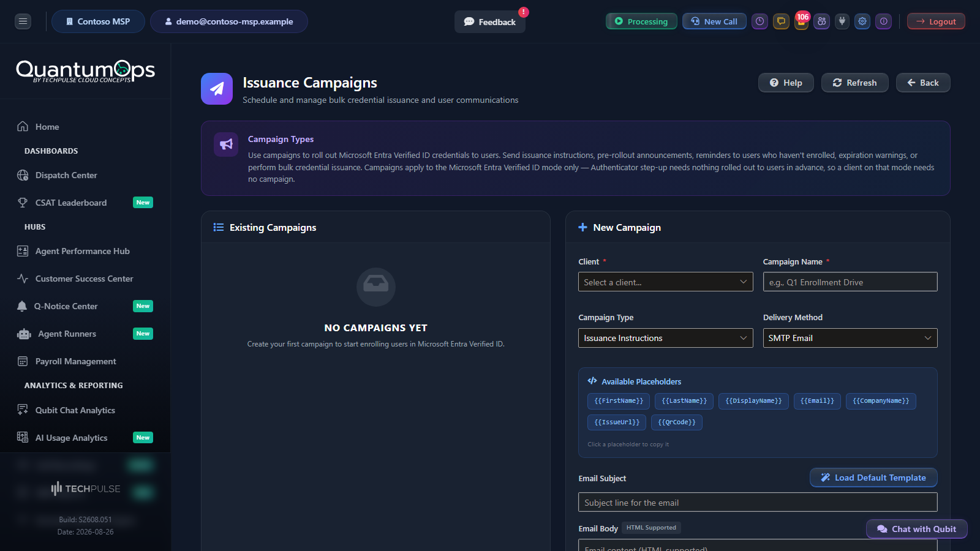Open the chat messages icon in top bar
Screen dimensions: 980x551
click(781, 21)
